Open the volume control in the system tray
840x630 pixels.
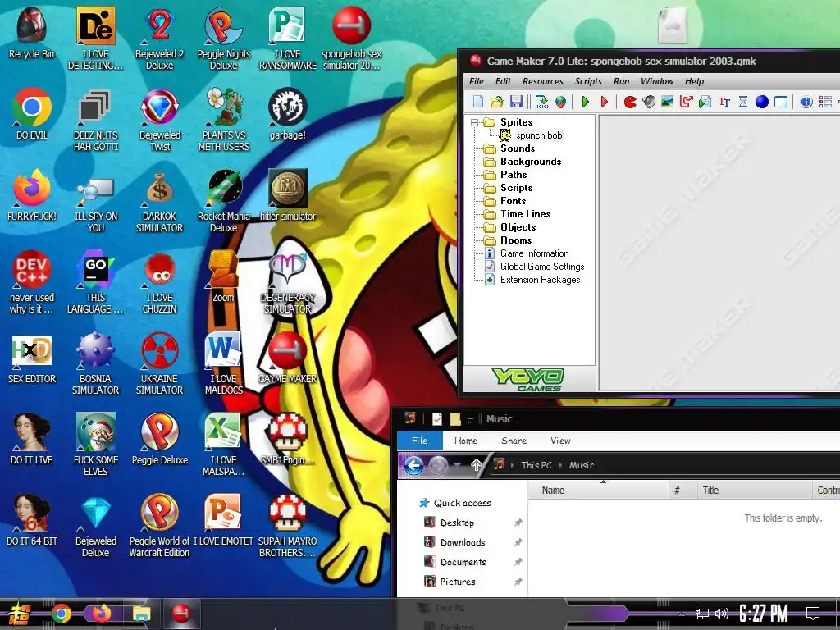722,614
